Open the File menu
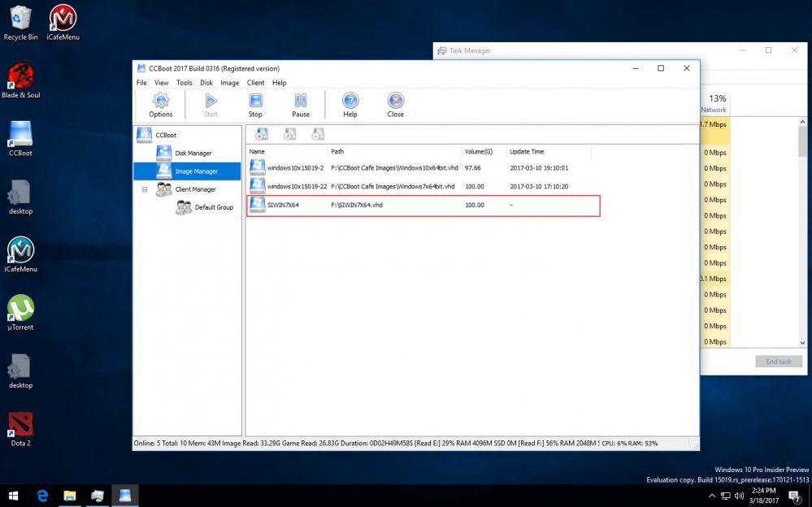 (141, 82)
